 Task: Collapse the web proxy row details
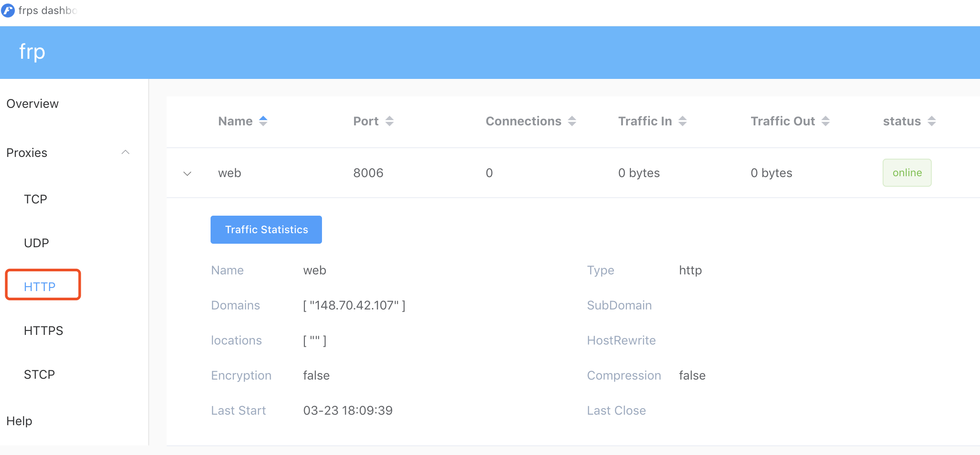pyautogui.click(x=187, y=174)
